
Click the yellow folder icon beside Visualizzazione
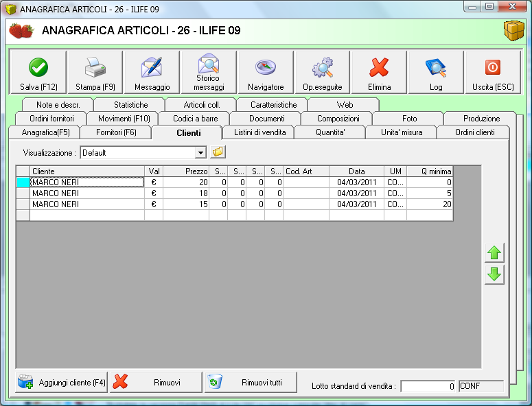tap(218, 152)
